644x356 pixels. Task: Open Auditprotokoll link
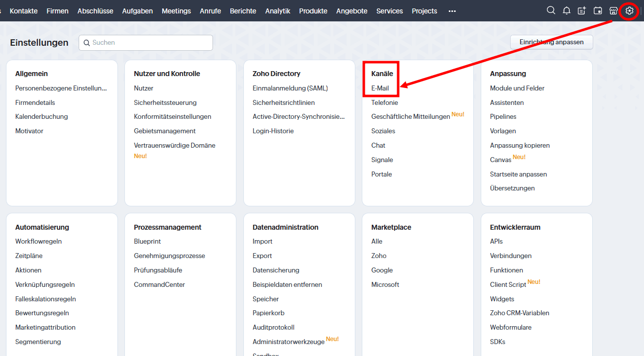pyautogui.click(x=274, y=327)
